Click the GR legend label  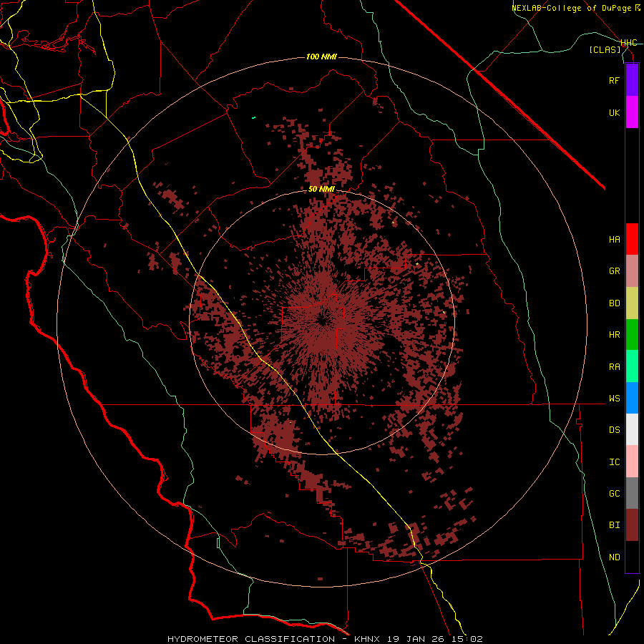pos(614,271)
